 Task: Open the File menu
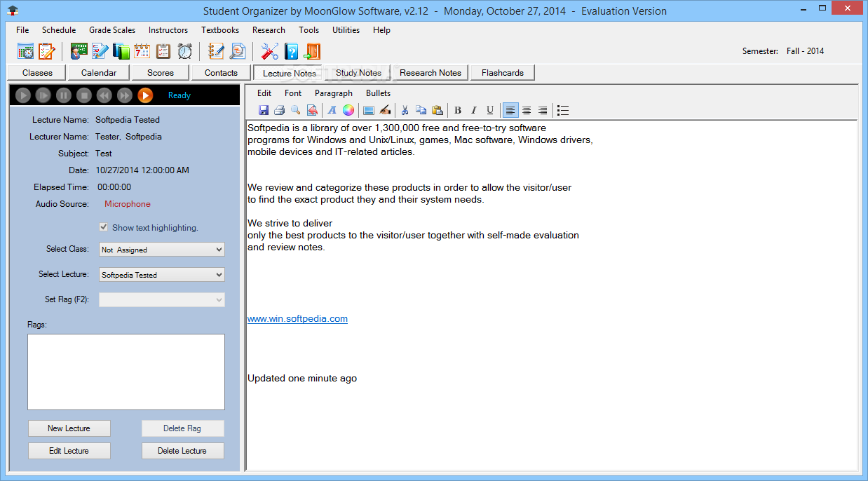point(22,30)
